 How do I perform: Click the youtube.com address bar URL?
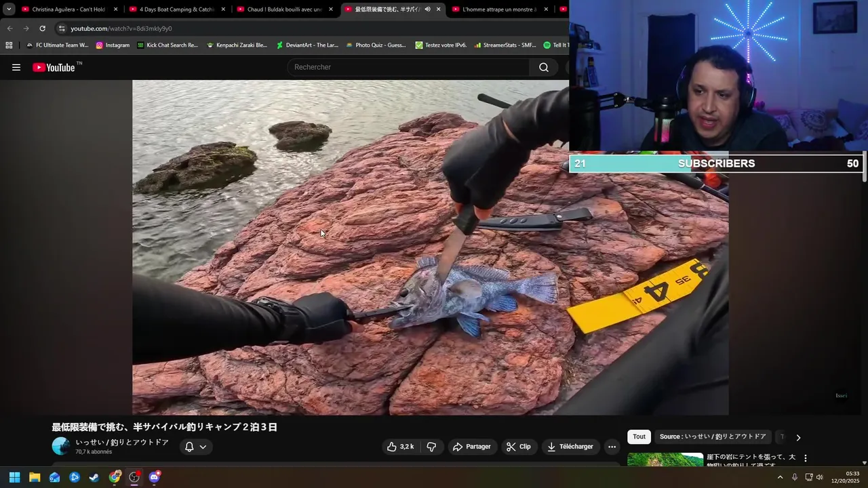pos(121,28)
